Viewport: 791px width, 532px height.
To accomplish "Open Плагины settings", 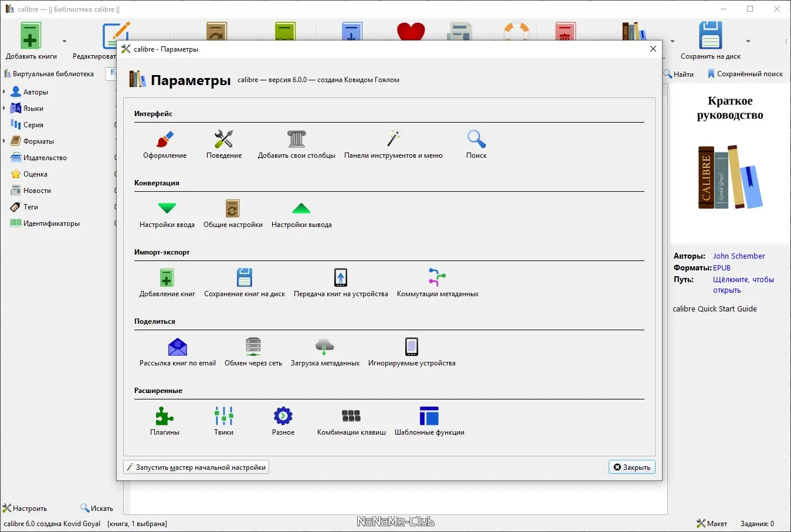I will pyautogui.click(x=165, y=422).
